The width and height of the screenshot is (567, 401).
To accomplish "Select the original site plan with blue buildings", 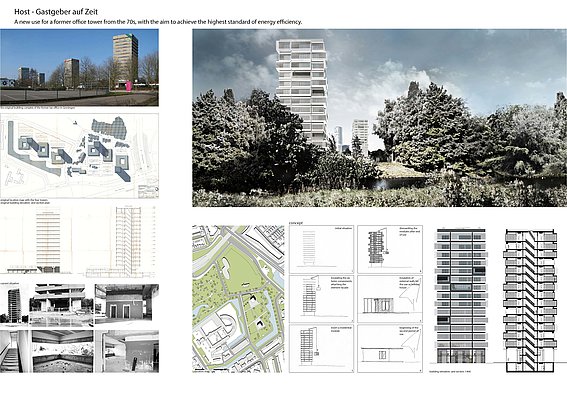I will (79, 155).
